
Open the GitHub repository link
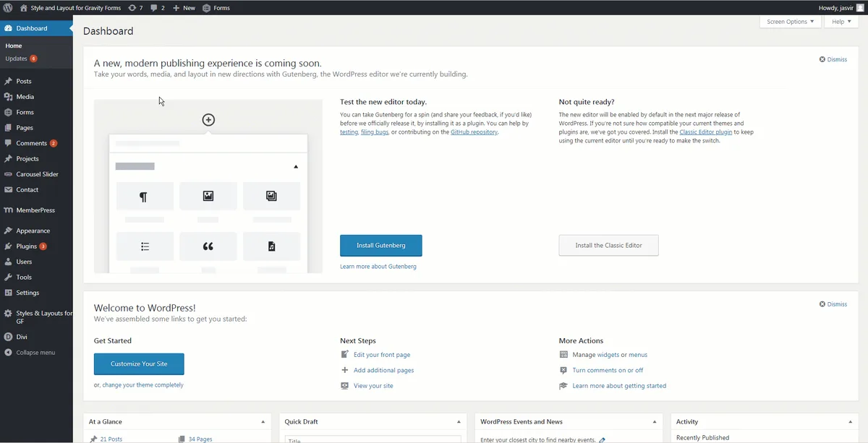474,132
